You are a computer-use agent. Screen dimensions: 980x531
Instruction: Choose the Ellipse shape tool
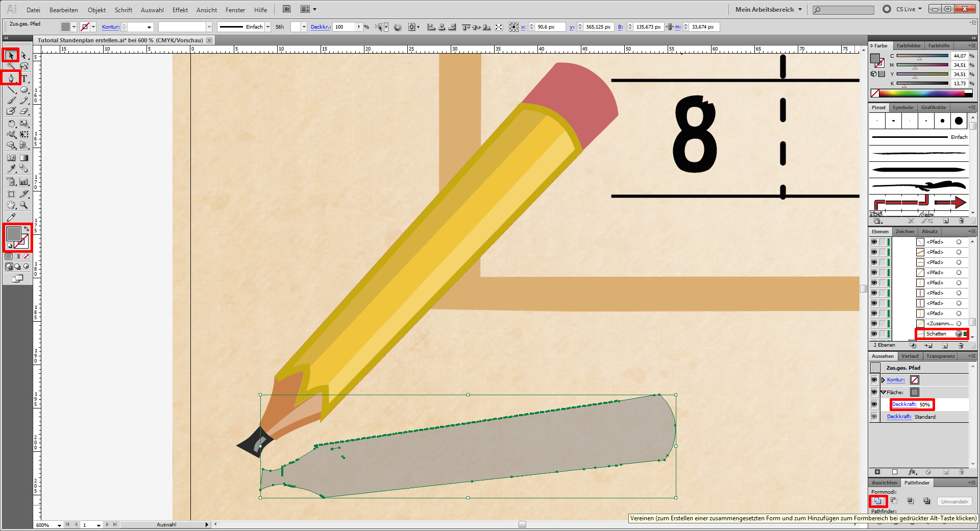click(24, 89)
